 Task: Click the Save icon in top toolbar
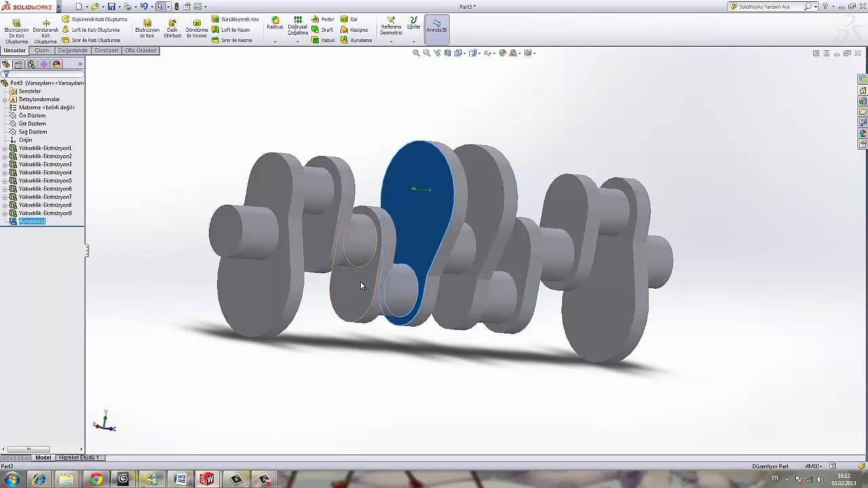coord(111,7)
